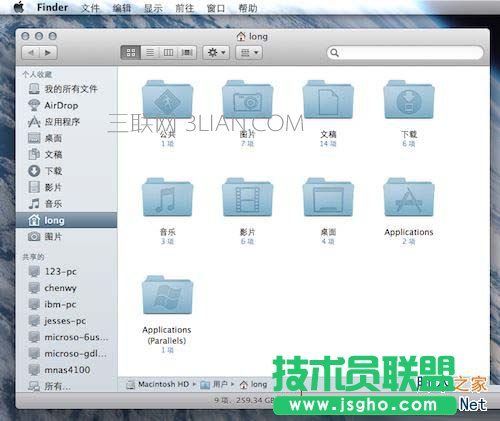This screenshot has height=421, width=500.
Task: Select 影片 in the sidebar
Action: click(x=67, y=187)
